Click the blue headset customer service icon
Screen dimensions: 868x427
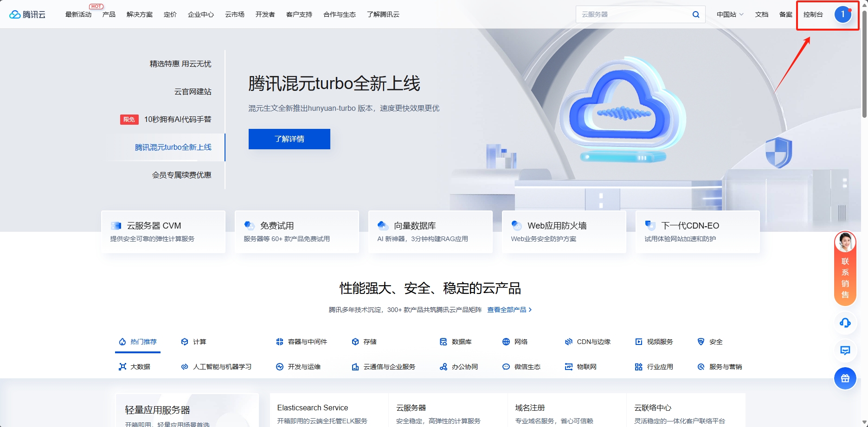tap(845, 323)
